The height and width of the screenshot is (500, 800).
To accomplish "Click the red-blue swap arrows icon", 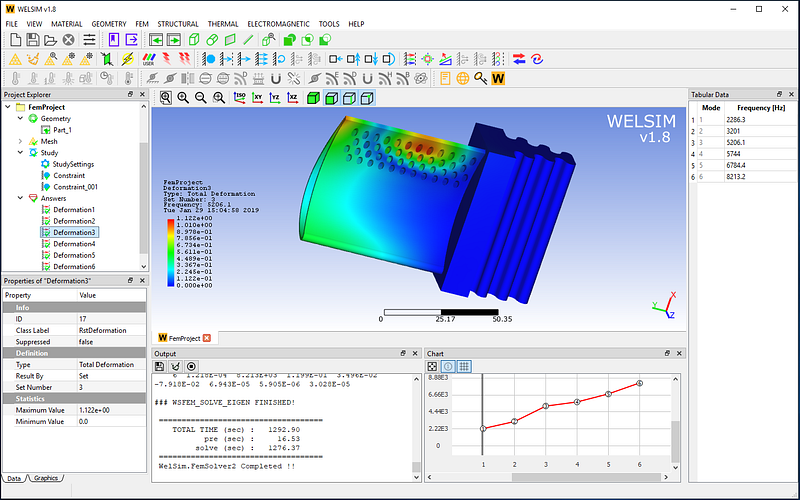I will tap(519, 59).
